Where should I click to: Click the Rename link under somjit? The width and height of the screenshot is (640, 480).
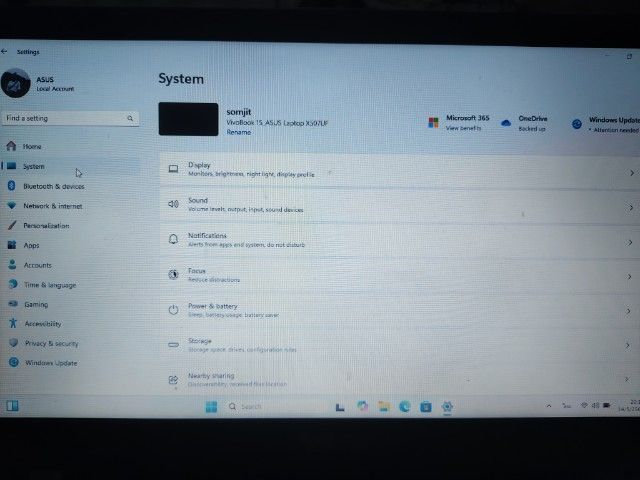click(x=239, y=132)
